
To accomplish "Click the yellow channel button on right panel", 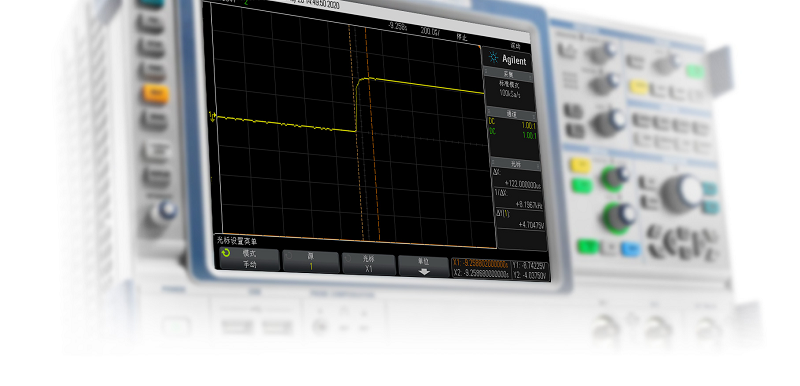I will click(581, 165).
